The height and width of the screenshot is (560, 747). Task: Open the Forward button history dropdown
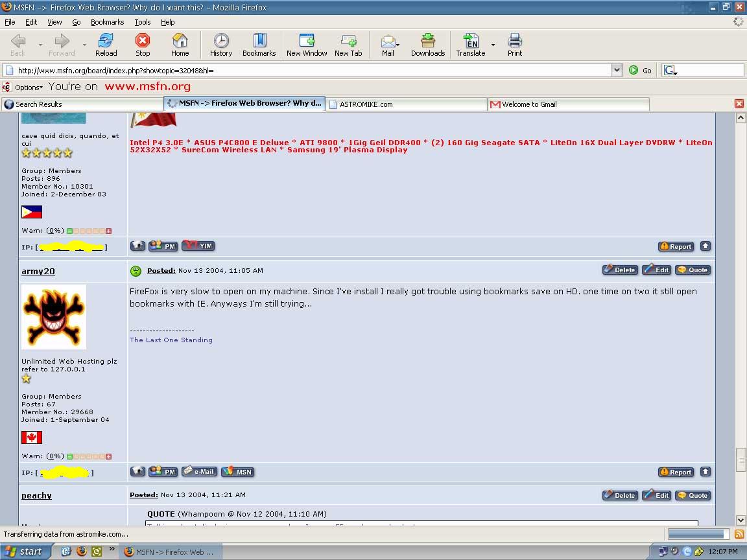pyautogui.click(x=84, y=45)
